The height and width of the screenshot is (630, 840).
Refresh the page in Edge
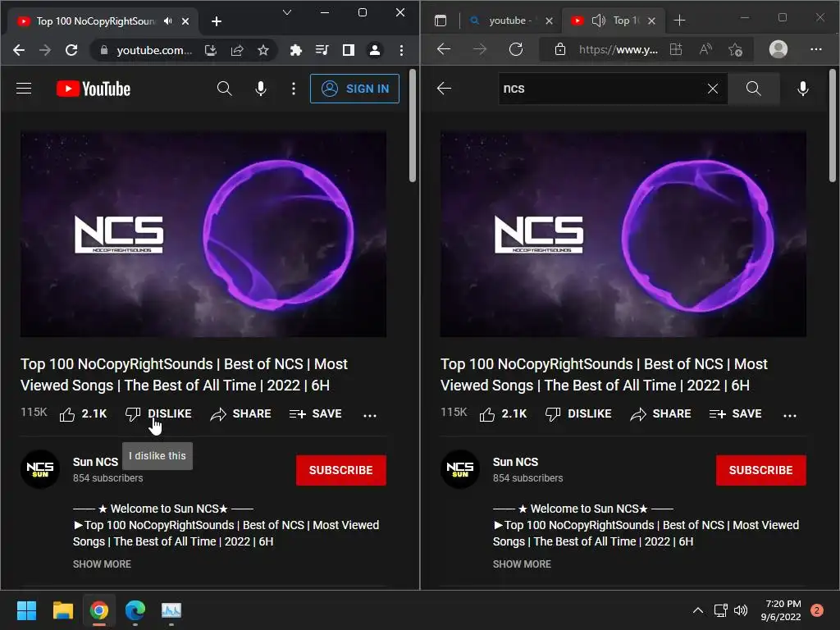(x=516, y=49)
